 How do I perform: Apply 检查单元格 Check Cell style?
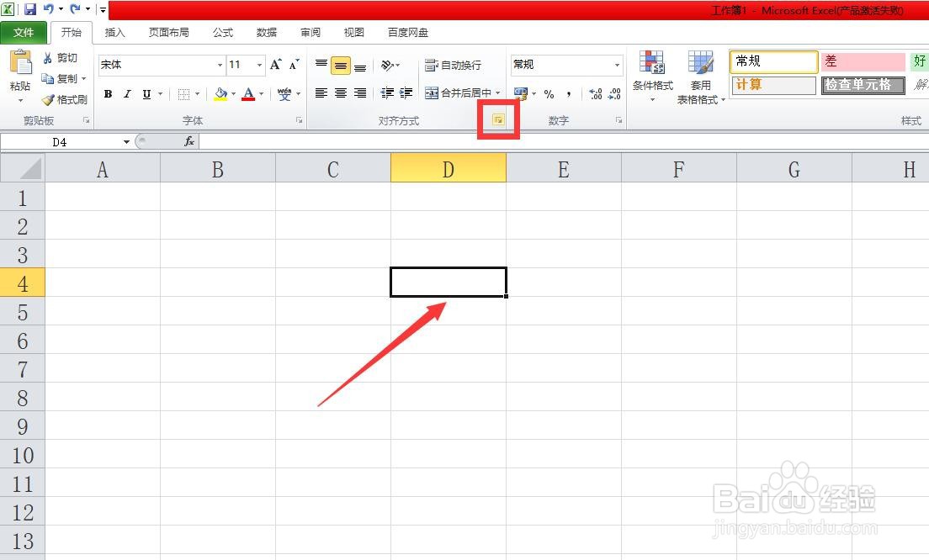point(863,85)
